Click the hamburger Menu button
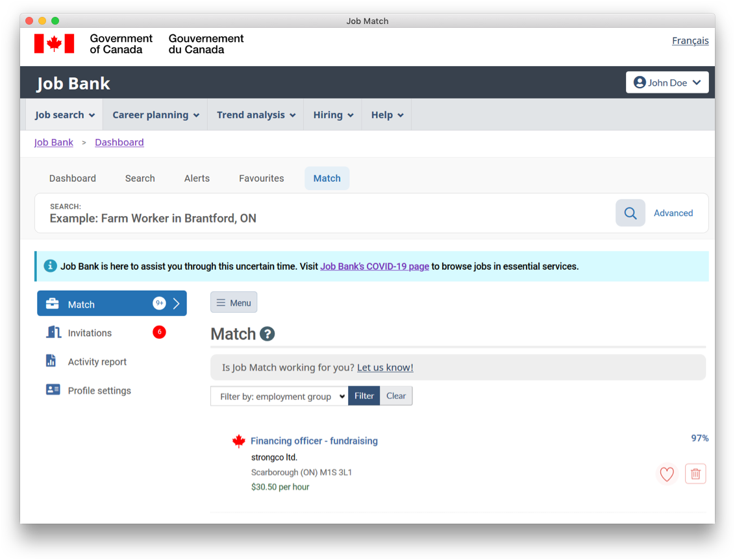 [234, 303]
